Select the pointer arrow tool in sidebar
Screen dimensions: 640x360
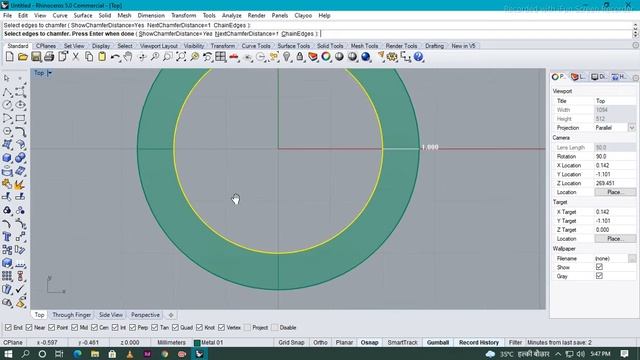tap(7, 78)
